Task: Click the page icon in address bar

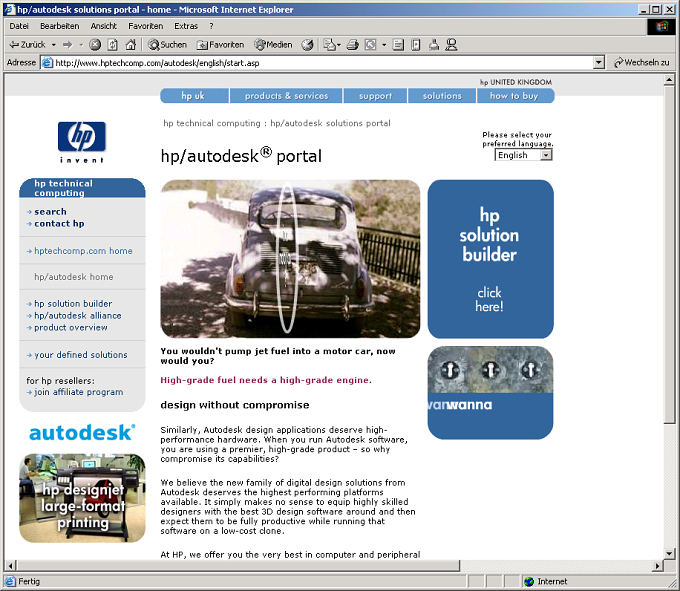Action: pyautogui.click(x=47, y=63)
